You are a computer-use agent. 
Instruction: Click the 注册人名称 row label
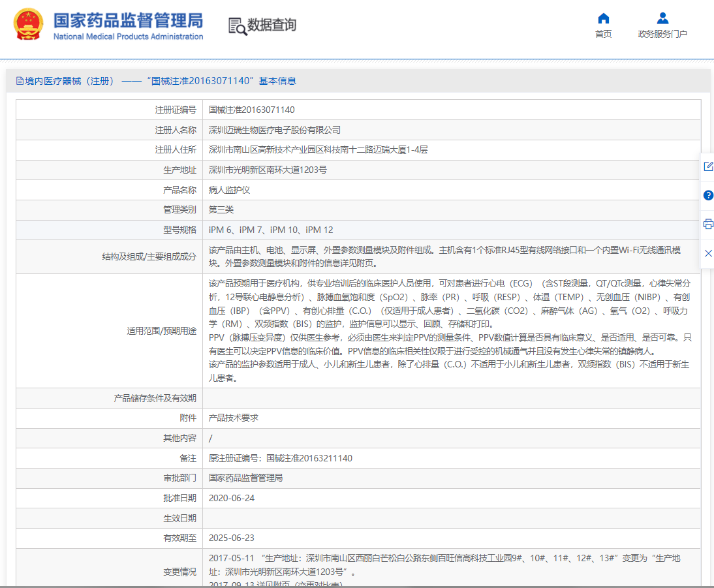pos(176,130)
